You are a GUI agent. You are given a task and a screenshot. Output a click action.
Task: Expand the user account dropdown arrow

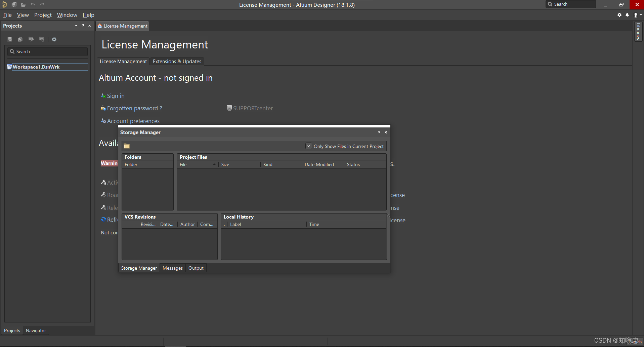tap(641, 15)
